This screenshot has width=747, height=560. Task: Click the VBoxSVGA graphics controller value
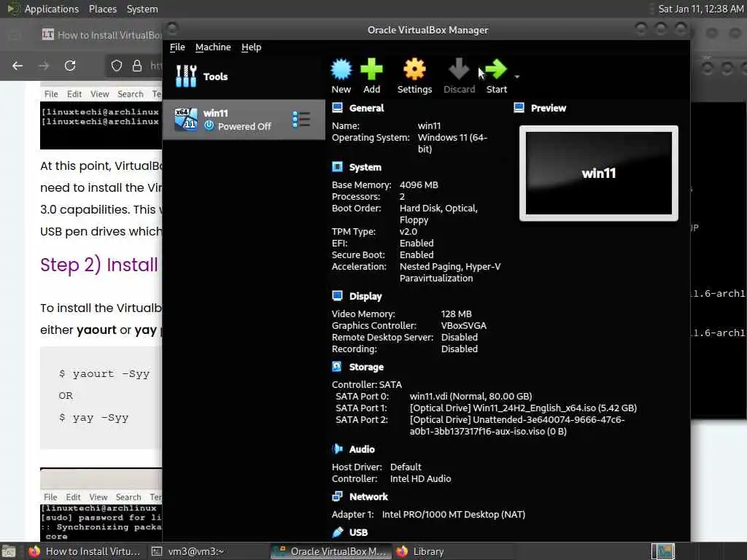coord(463,326)
